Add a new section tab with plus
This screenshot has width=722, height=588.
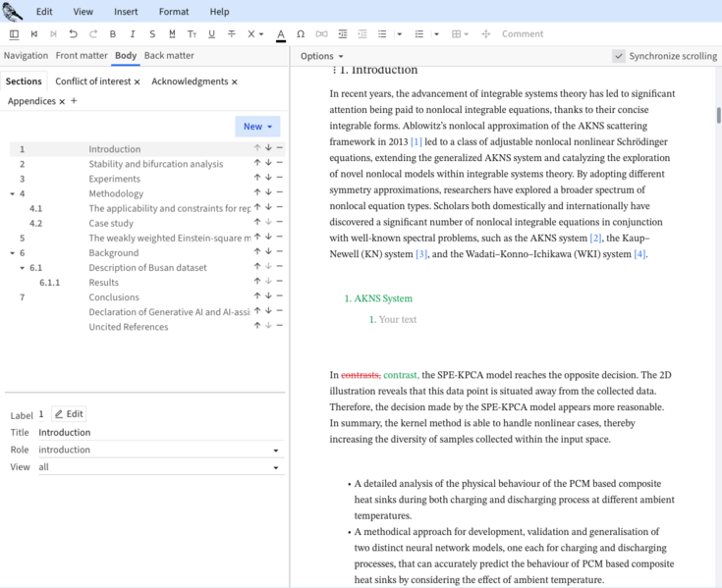pos(74,101)
